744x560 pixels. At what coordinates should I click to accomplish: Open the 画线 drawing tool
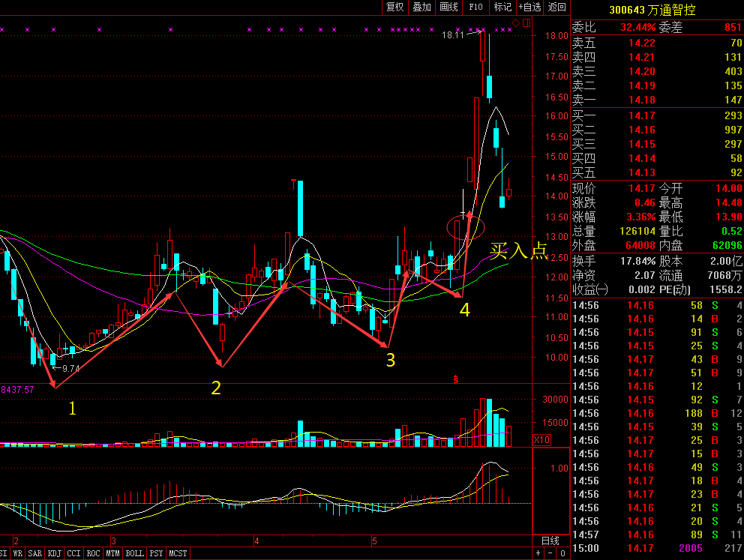(448, 7)
